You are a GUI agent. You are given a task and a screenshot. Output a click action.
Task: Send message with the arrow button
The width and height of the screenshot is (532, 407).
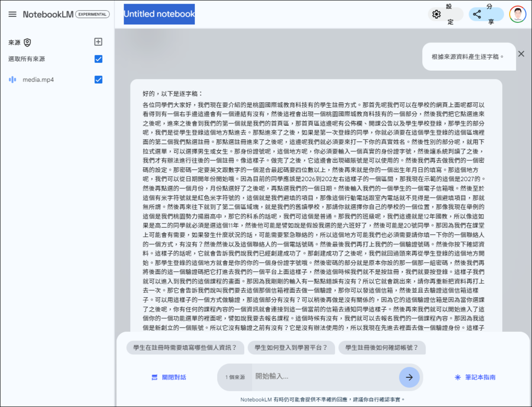pos(409,377)
